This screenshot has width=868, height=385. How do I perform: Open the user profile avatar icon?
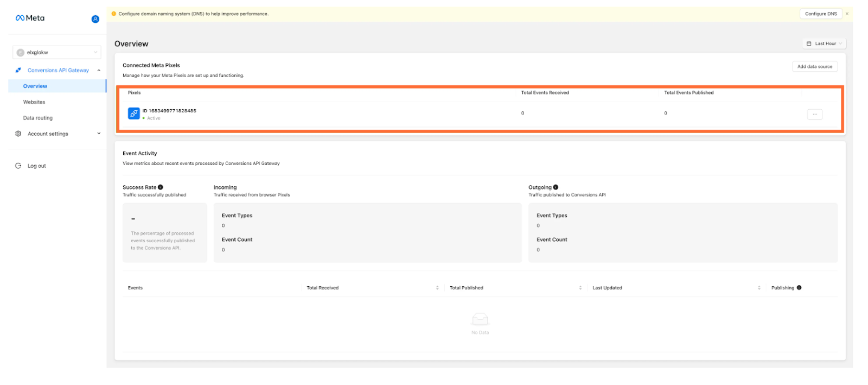[95, 19]
